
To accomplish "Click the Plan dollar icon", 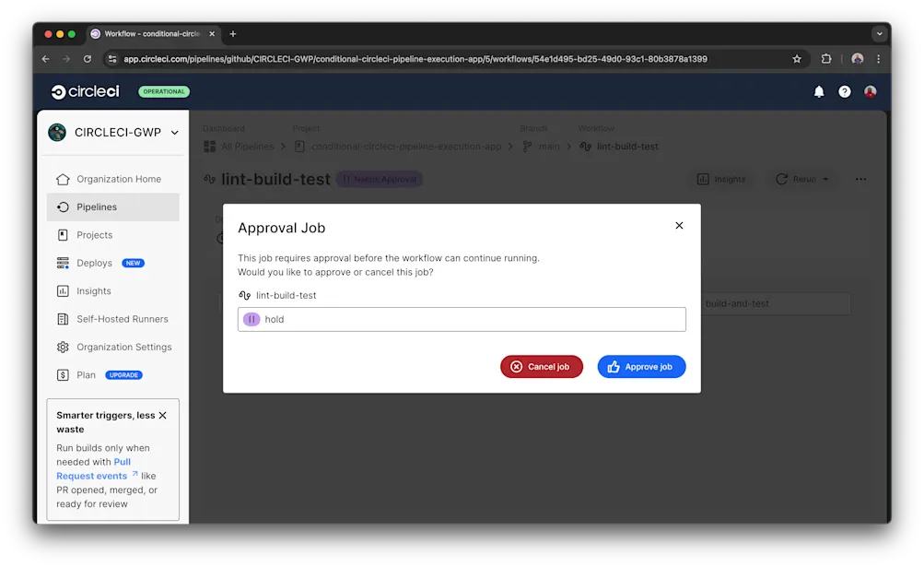I will coord(63,375).
